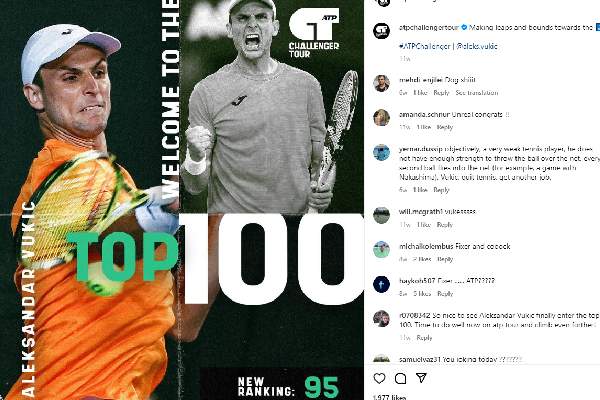Open the comment bubble icon

(x=400, y=378)
